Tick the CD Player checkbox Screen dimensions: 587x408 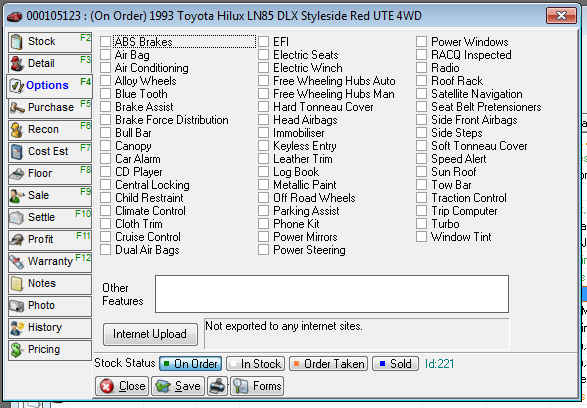point(106,172)
